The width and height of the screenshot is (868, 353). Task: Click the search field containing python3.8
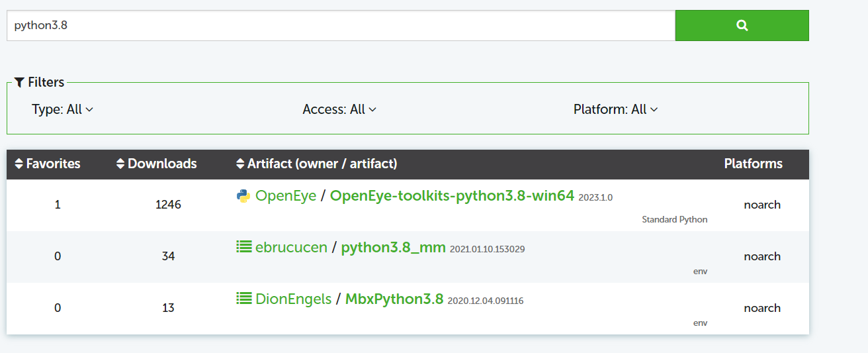coord(341,25)
